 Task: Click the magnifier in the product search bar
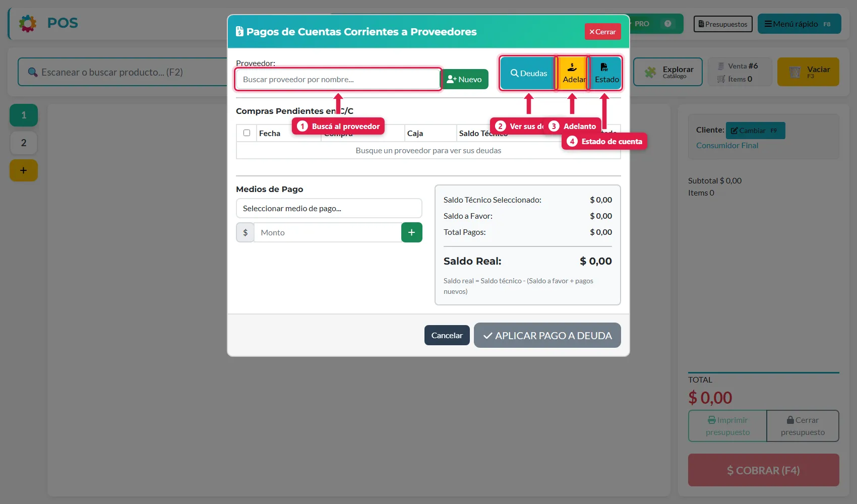click(x=33, y=72)
